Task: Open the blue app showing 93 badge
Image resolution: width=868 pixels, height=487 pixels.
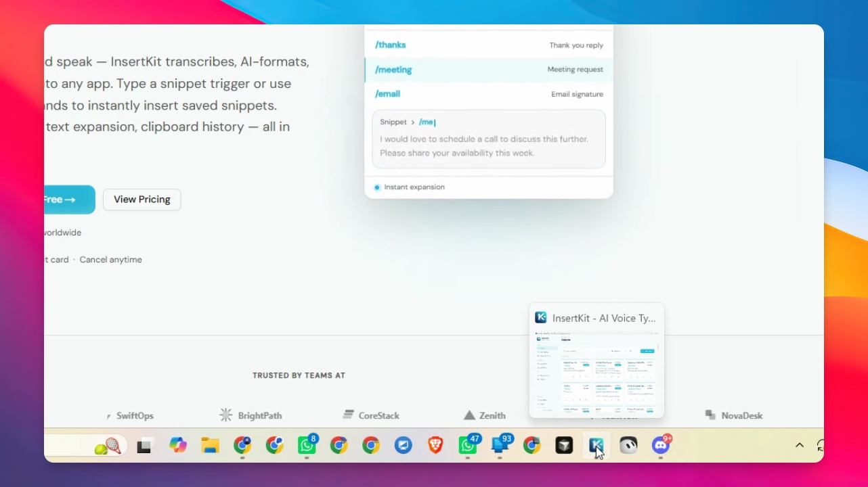Action: coord(501,444)
